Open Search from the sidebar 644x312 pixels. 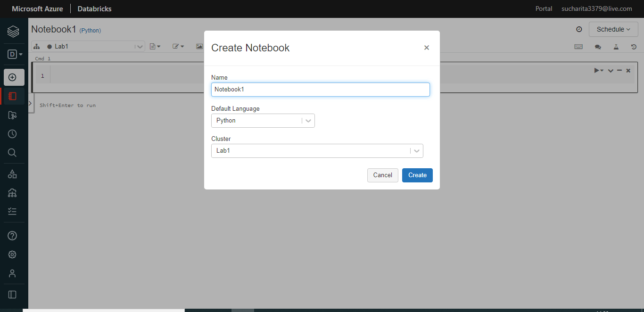(13, 153)
